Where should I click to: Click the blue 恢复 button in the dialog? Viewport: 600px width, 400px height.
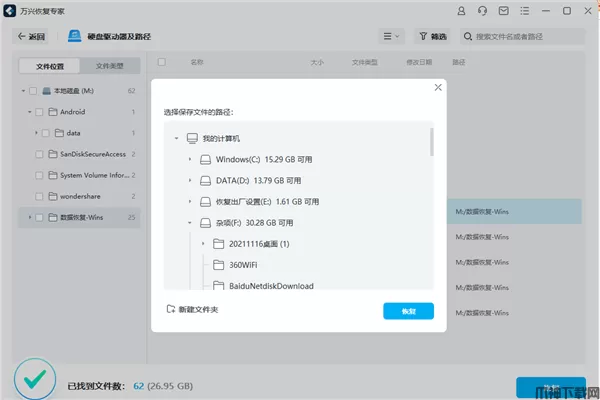pyautogui.click(x=408, y=311)
